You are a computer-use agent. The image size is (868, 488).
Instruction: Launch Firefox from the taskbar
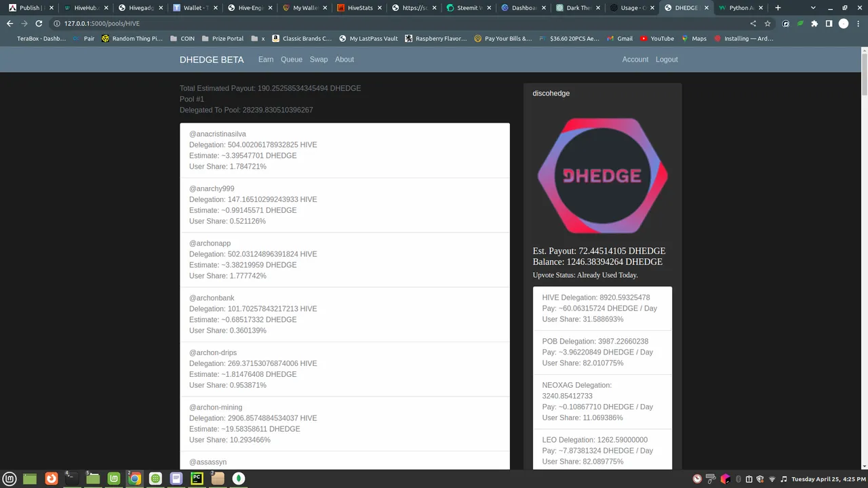click(51, 479)
